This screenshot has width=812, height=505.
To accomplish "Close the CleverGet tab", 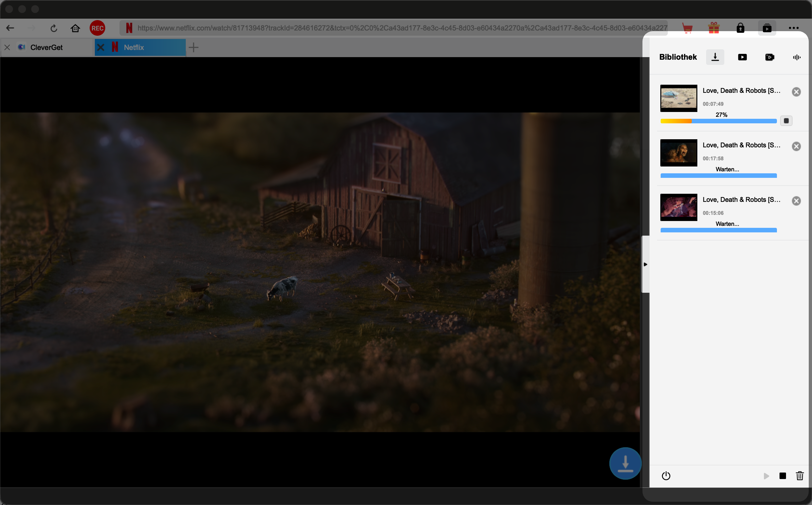I will pyautogui.click(x=7, y=47).
